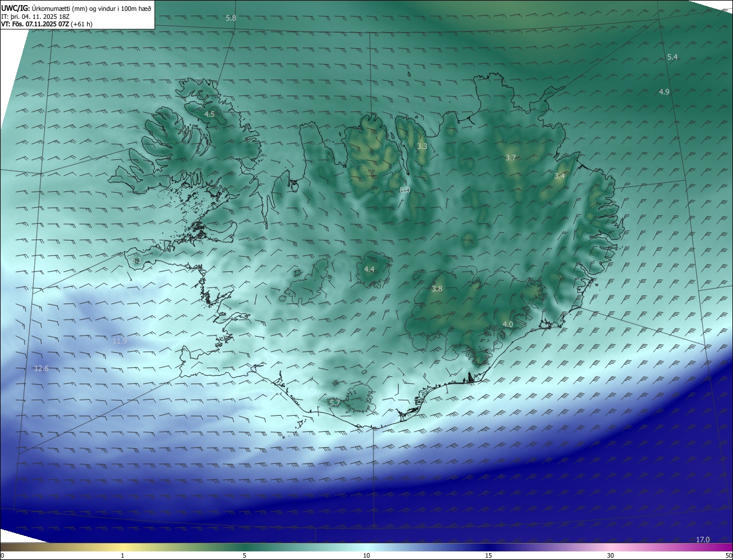The image size is (733, 560).
Task: Click the 5.8 value label
Action: 231,18
